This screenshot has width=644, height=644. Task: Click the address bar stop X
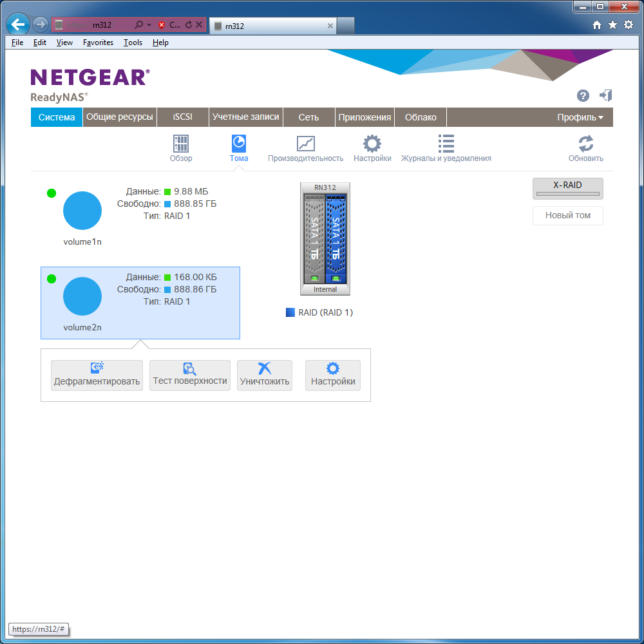coord(199,24)
